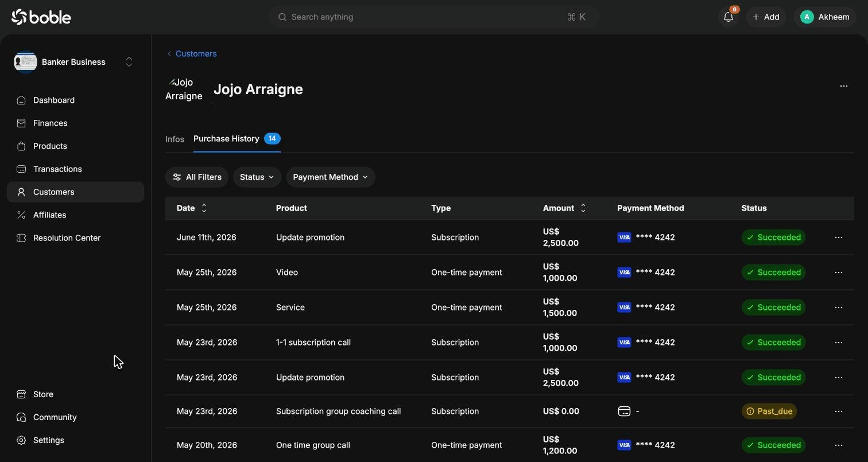
Task: Select the Purchase History tab
Action: pos(237,139)
